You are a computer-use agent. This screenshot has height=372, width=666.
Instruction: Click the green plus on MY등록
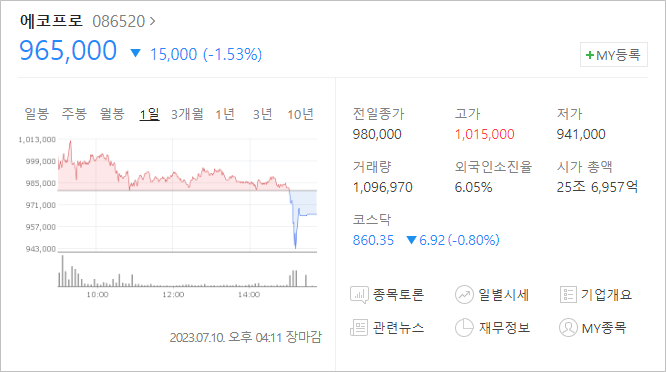590,55
